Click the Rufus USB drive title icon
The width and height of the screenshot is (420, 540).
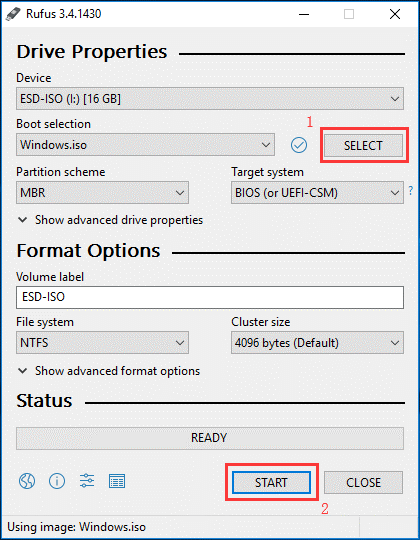point(13,14)
